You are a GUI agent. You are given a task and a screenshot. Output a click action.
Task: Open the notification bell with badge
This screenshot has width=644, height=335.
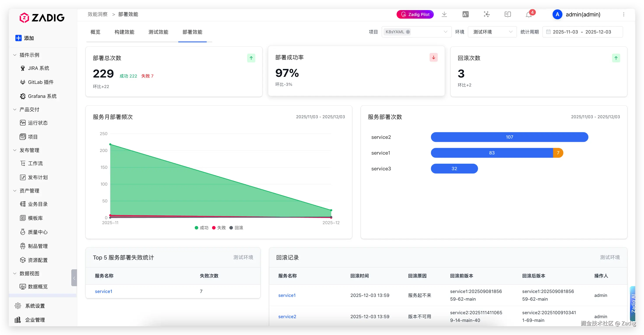(x=529, y=14)
